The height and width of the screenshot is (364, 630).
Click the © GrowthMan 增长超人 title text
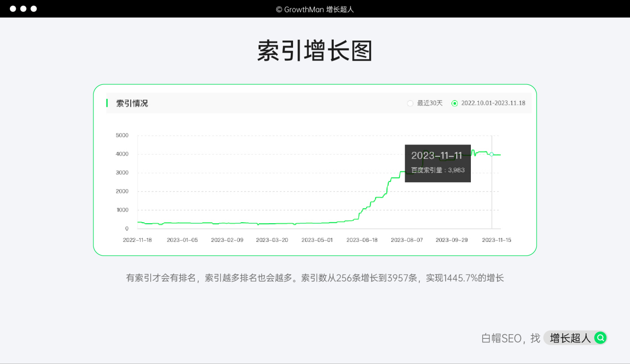315,9
